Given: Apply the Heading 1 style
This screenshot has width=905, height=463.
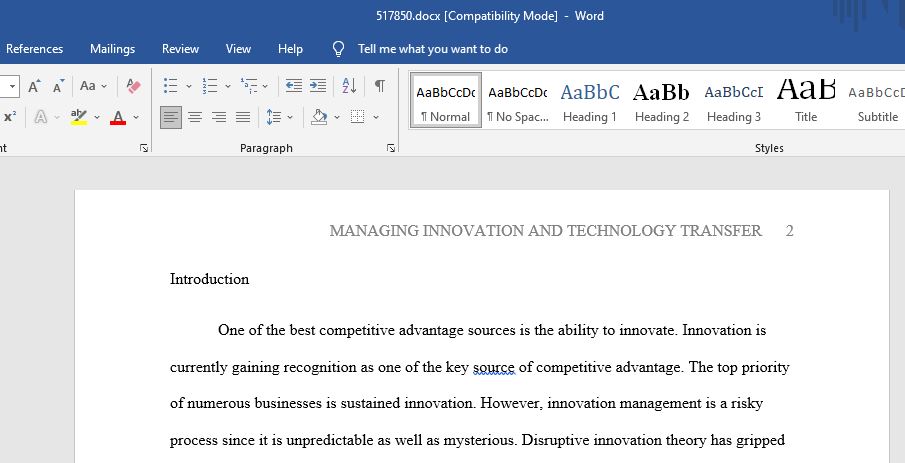Looking at the screenshot, I should (x=590, y=99).
